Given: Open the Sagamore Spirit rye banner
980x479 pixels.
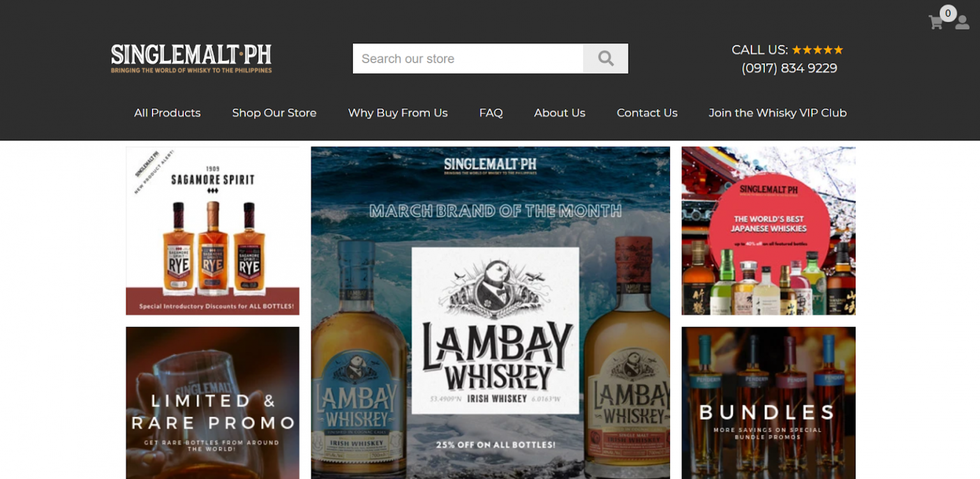Looking at the screenshot, I should pyautogui.click(x=212, y=231).
